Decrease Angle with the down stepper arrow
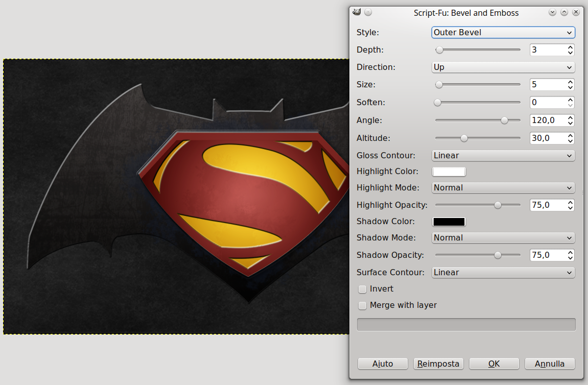The width and height of the screenshot is (588, 385). coord(570,124)
